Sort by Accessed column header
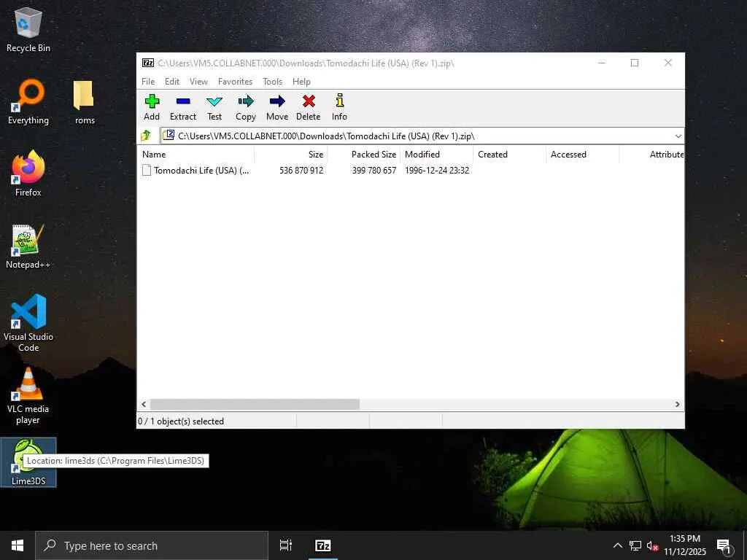 pyautogui.click(x=583, y=155)
